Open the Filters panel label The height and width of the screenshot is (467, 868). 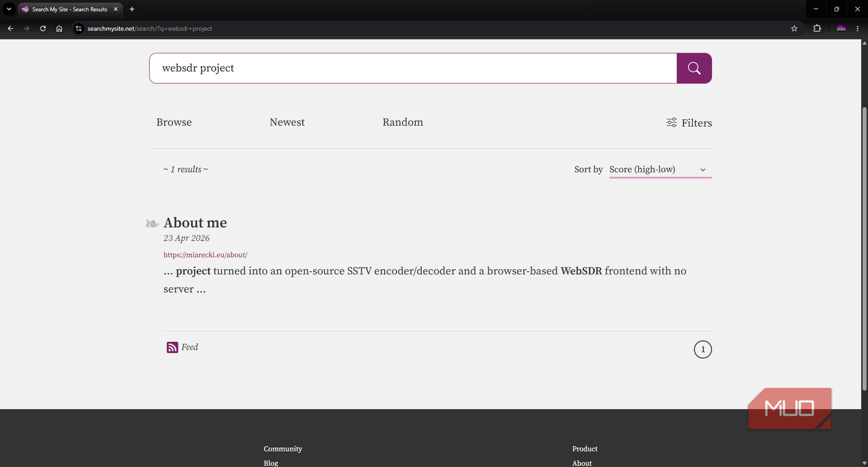coord(697,123)
